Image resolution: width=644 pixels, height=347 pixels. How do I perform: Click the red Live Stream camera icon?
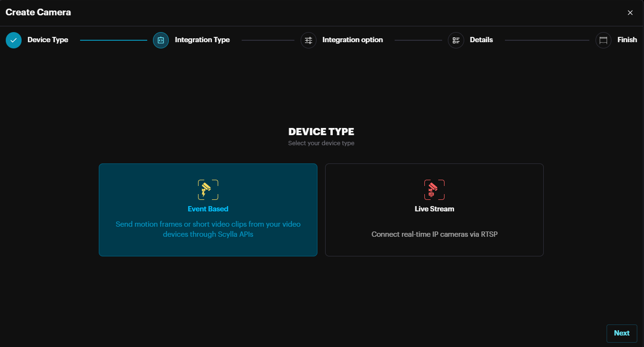[434, 190]
